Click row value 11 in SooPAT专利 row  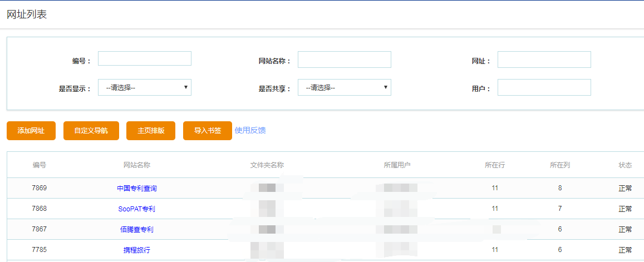(495, 209)
